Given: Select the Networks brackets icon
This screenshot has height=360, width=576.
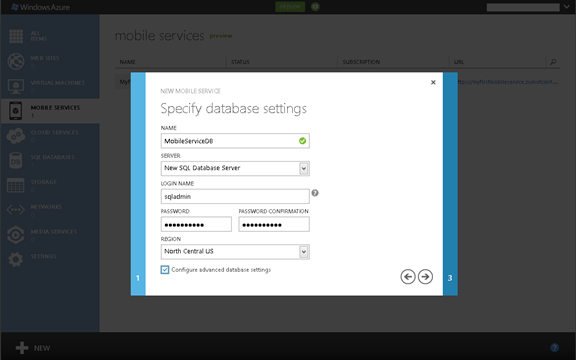Looking at the screenshot, I should point(16,210).
